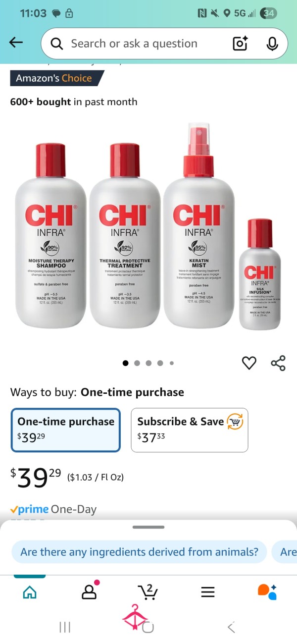The image size is (297, 644).
Task: Open hamburger menu icon
Action: [208, 591]
